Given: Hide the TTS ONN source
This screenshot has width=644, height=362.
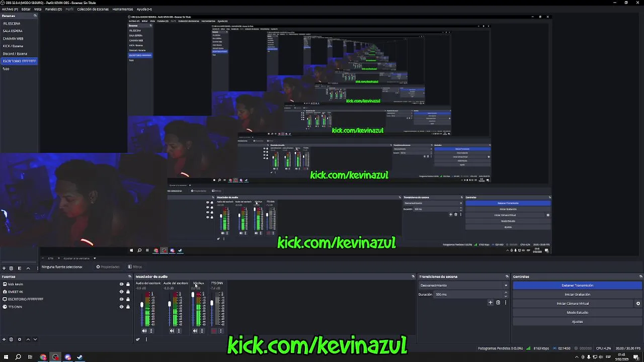Looking at the screenshot, I should tap(121, 307).
